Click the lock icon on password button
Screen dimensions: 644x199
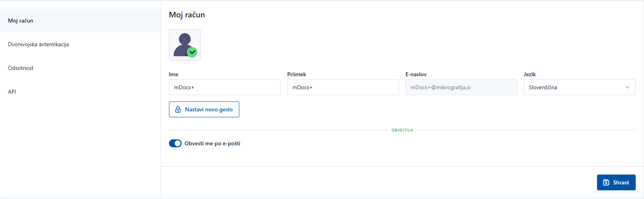pyautogui.click(x=178, y=109)
